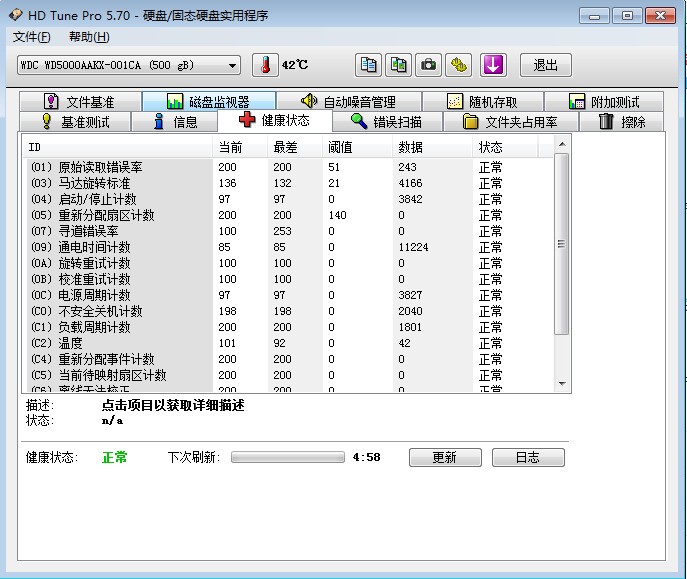Click the thermometer temperature icon
The height and width of the screenshot is (579, 687).
point(265,65)
